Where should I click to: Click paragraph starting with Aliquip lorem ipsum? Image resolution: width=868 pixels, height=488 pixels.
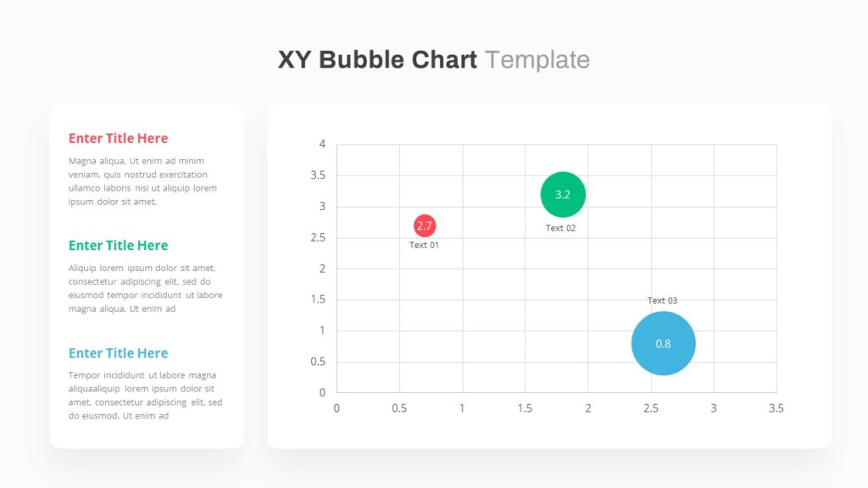tap(146, 288)
